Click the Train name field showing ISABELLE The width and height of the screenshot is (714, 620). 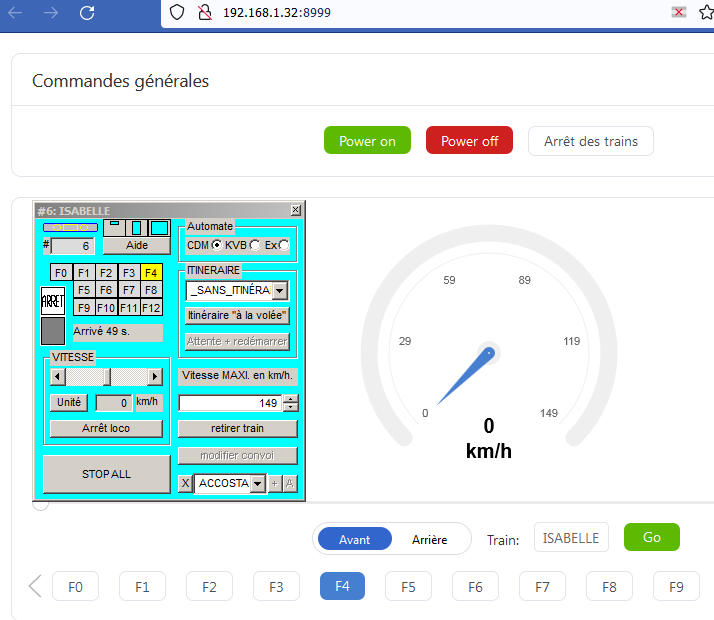coord(571,538)
